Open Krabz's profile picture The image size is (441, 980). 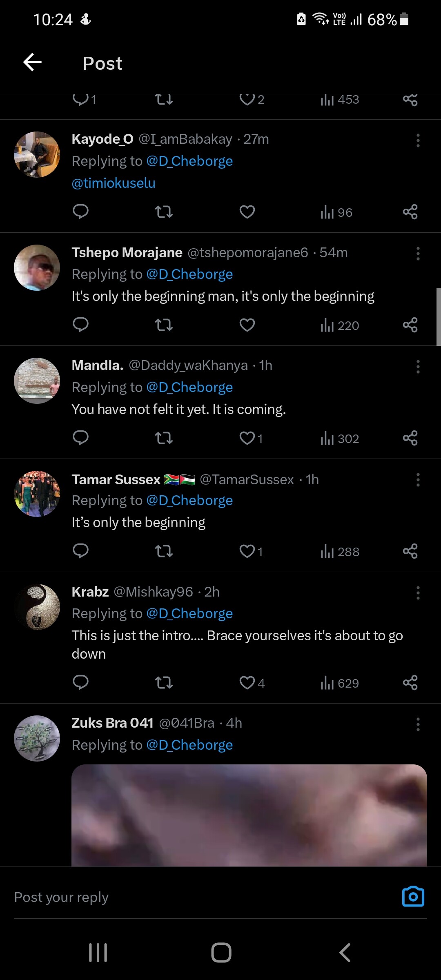point(37,607)
